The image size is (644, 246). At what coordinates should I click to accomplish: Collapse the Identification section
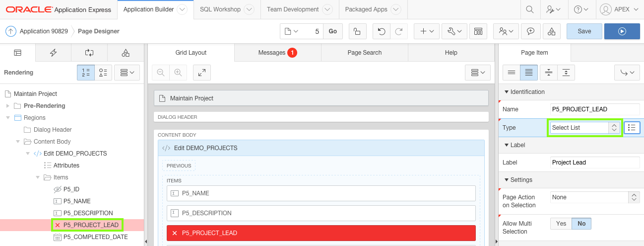click(x=507, y=92)
